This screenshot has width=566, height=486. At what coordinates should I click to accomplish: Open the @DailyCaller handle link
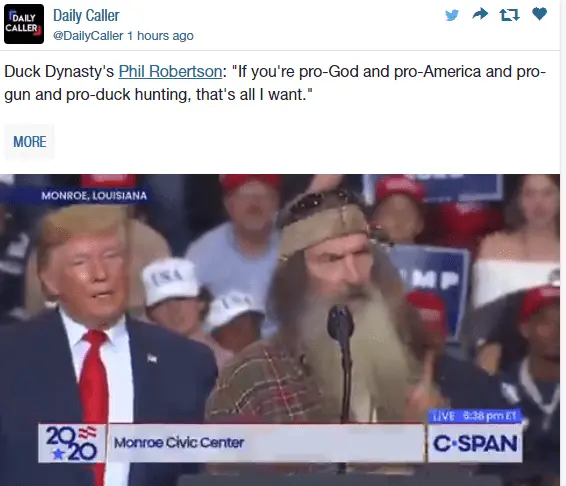pos(88,36)
